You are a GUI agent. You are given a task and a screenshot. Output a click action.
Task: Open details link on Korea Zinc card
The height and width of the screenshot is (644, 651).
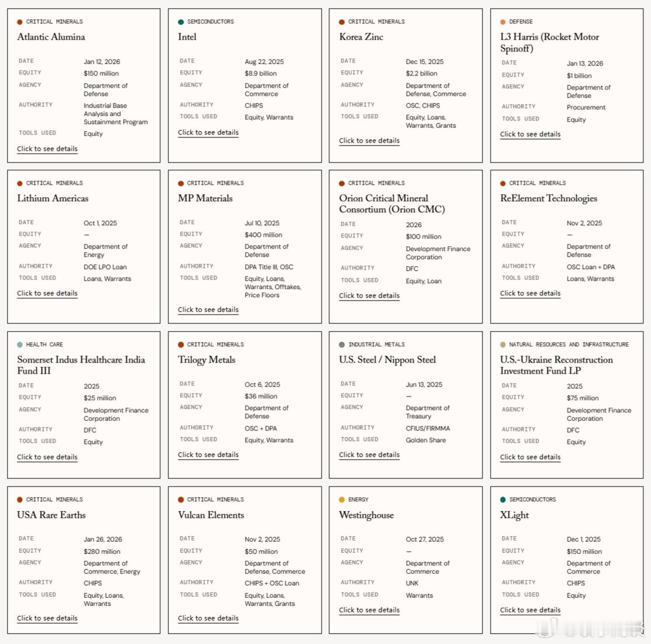click(x=369, y=140)
